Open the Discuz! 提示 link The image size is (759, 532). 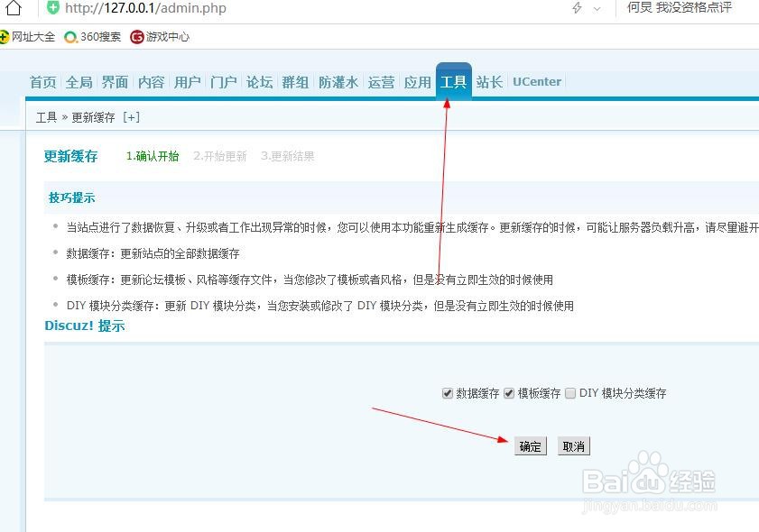85,326
